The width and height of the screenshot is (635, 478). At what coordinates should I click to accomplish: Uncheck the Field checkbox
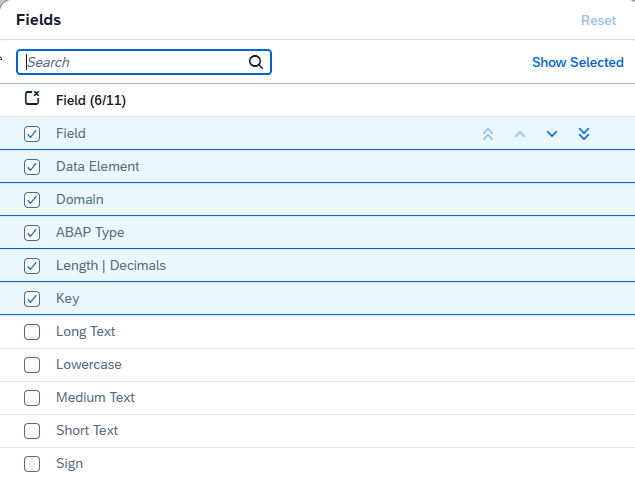(x=32, y=134)
